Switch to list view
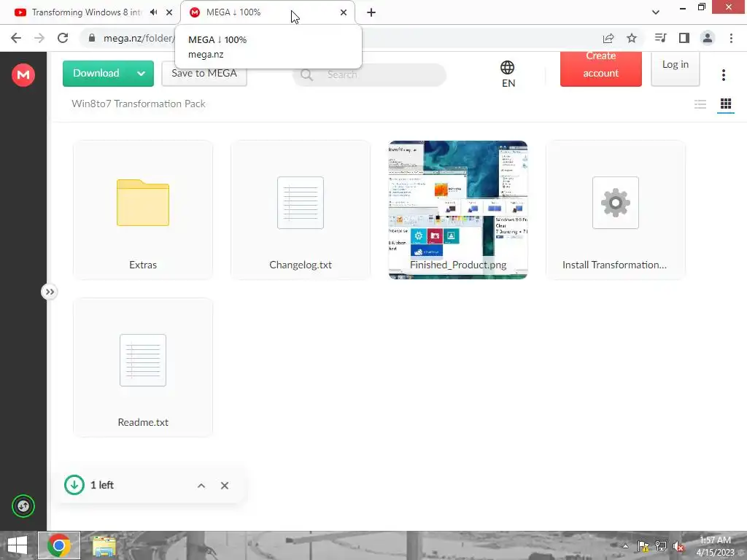Image resolution: width=747 pixels, height=560 pixels. [x=700, y=104]
